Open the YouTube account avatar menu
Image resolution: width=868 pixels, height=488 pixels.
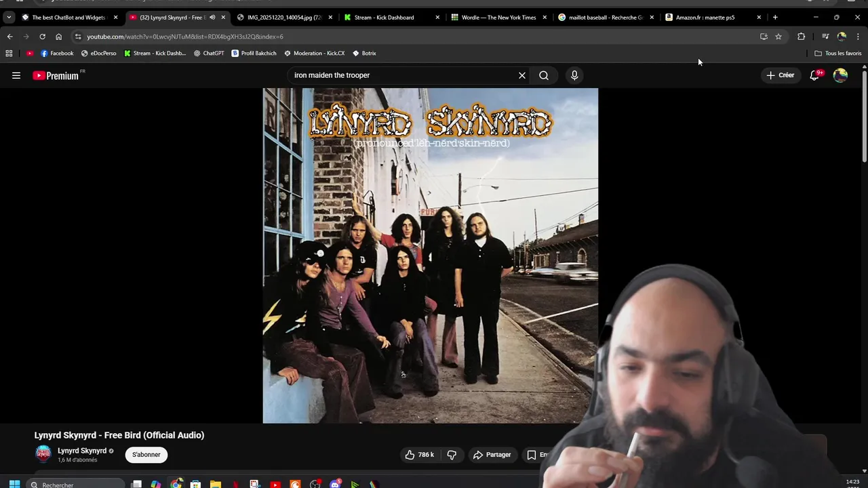840,75
